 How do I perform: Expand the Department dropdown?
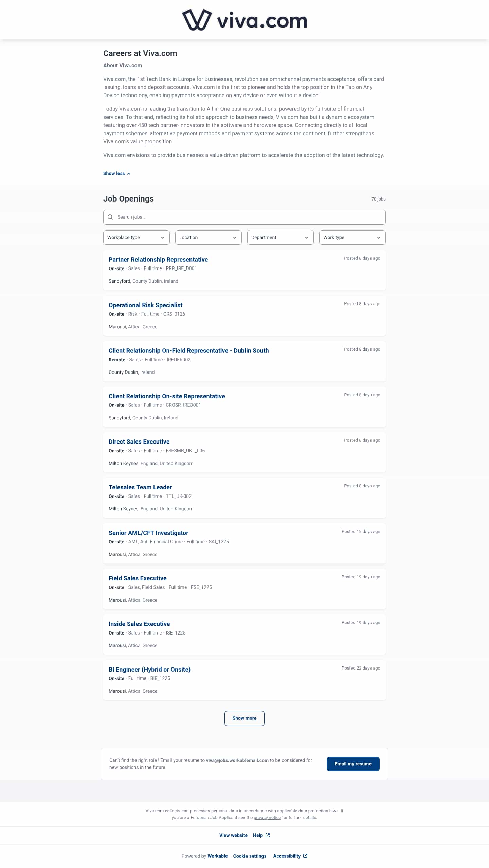click(x=280, y=237)
